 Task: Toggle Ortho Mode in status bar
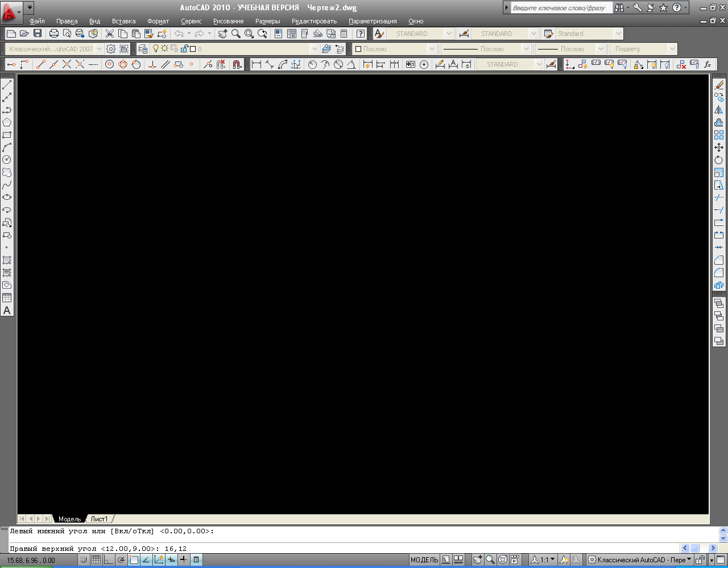(109, 560)
